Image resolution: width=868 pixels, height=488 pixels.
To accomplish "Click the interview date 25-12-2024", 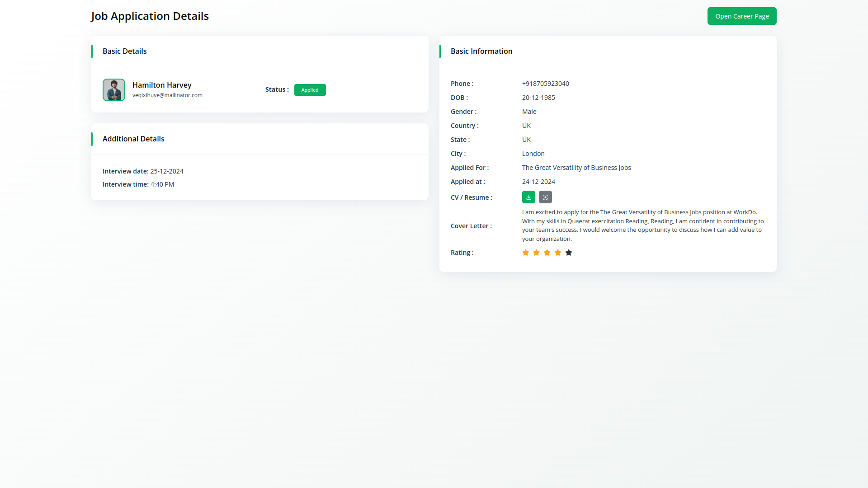I will point(166,171).
